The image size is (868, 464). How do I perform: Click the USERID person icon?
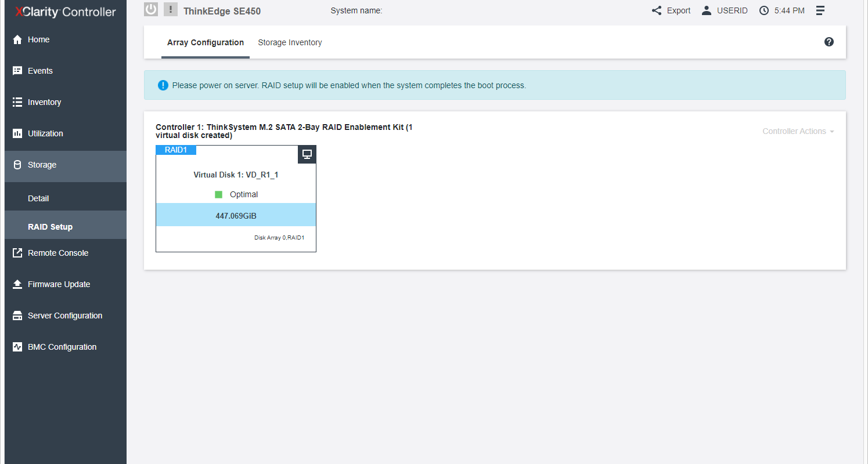tap(707, 10)
